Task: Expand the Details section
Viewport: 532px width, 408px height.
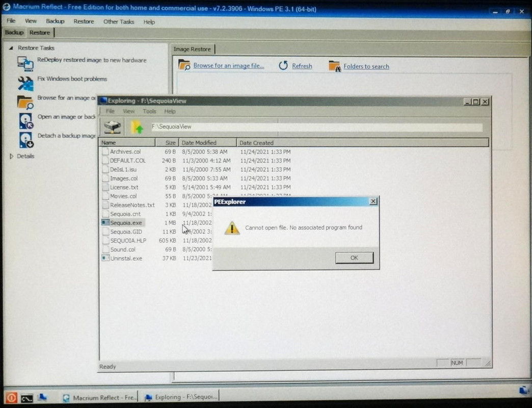Action: (x=11, y=156)
